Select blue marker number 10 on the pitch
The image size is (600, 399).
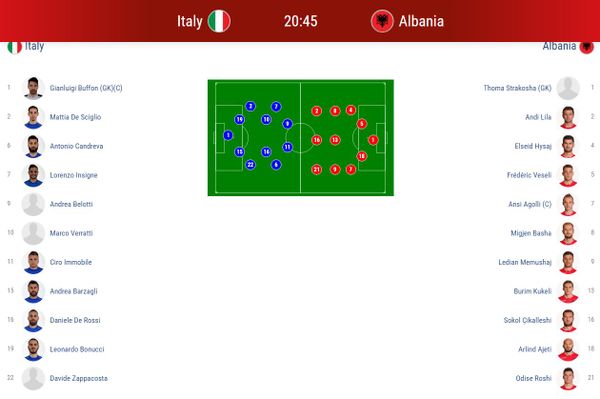[x=266, y=119]
